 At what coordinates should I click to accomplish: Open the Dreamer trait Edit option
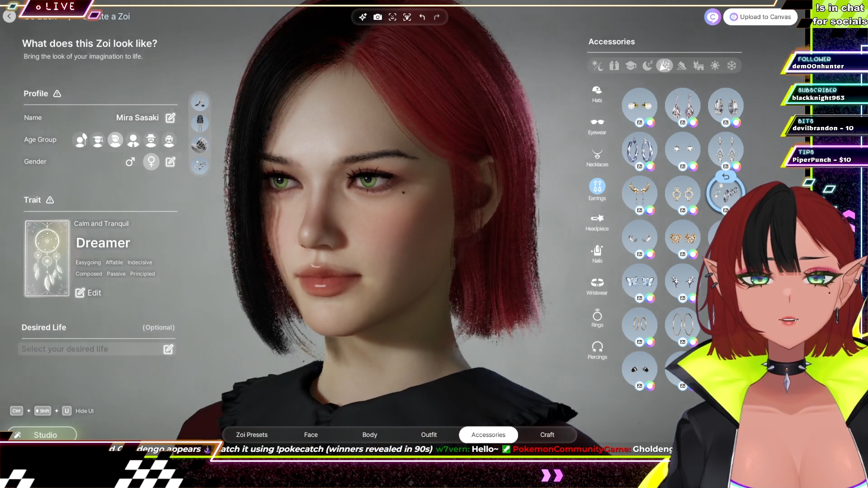point(88,293)
